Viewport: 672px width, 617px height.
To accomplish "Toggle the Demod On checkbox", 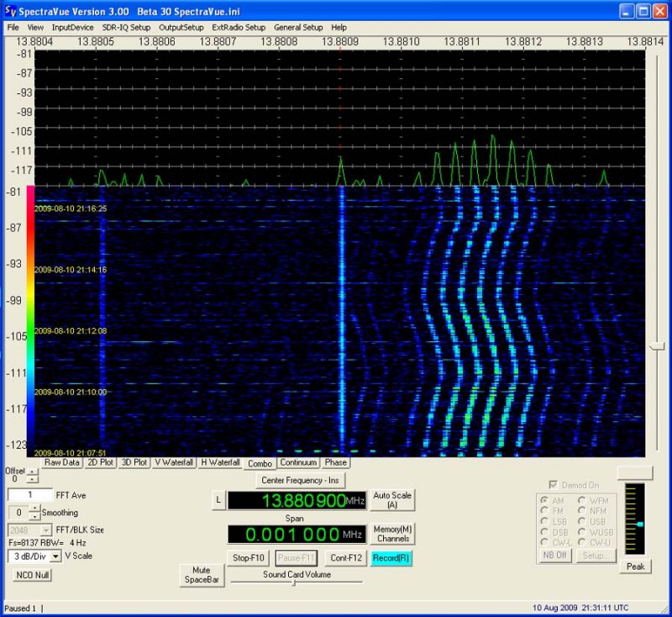I will click(554, 485).
